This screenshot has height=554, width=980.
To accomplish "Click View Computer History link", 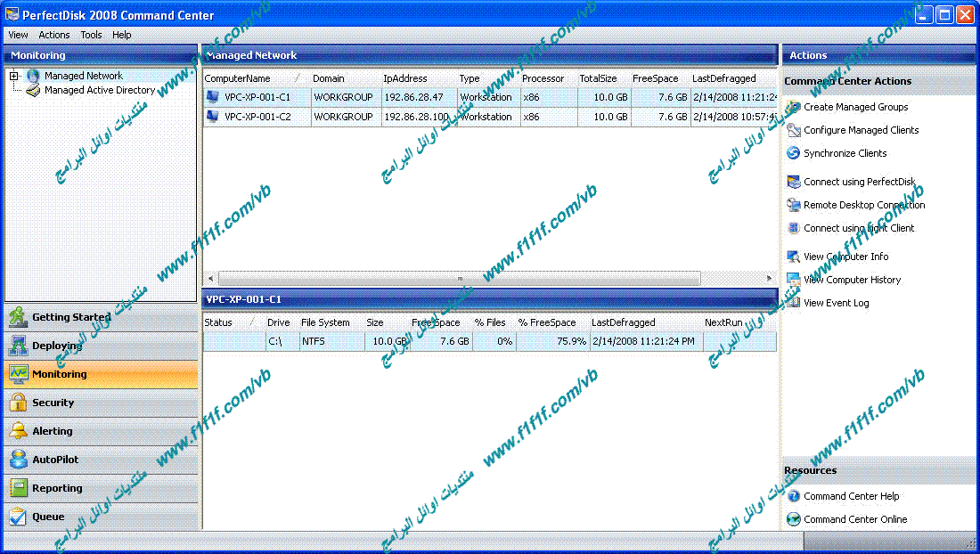I will click(852, 280).
